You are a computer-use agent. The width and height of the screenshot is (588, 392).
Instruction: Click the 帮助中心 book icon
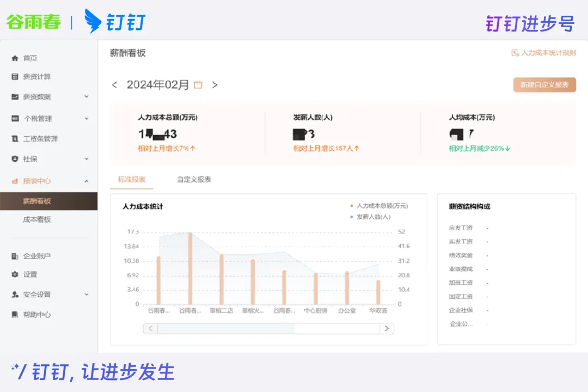pos(15,314)
